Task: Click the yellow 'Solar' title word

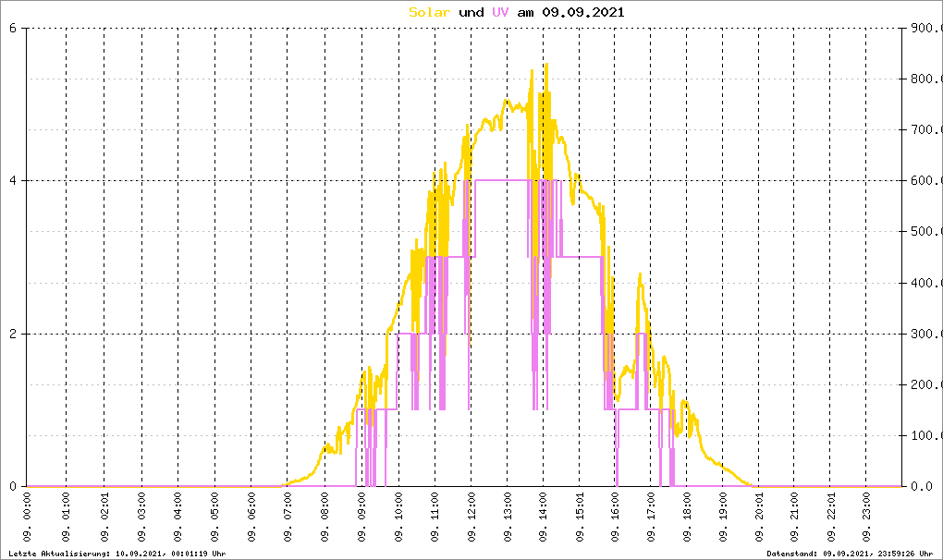Action: (429, 12)
